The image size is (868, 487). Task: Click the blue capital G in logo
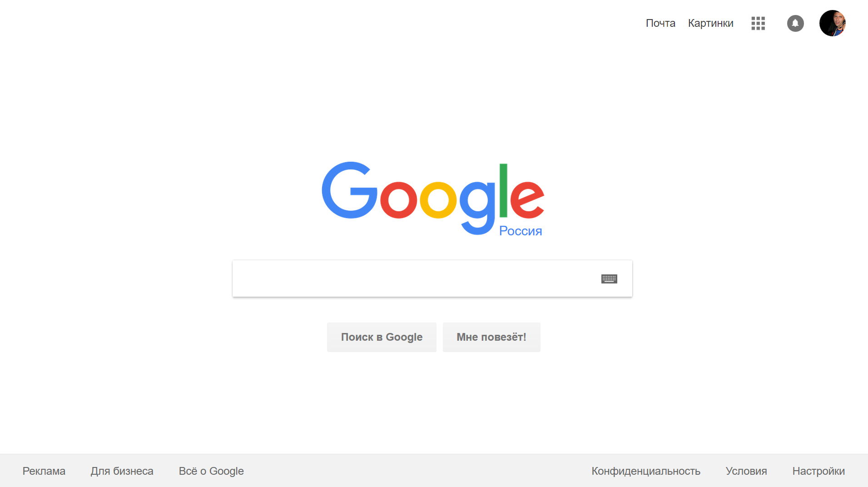click(x=349, y=190)
